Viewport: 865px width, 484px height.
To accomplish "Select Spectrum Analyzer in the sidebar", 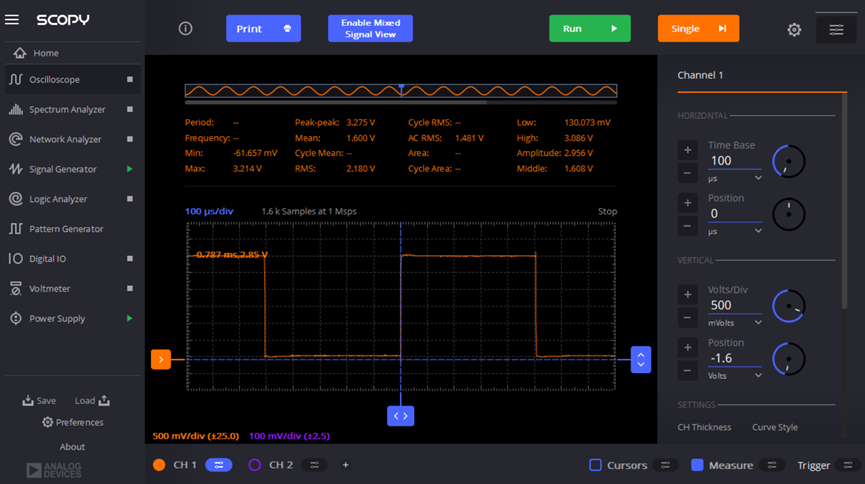I will [x=72, y=109].
